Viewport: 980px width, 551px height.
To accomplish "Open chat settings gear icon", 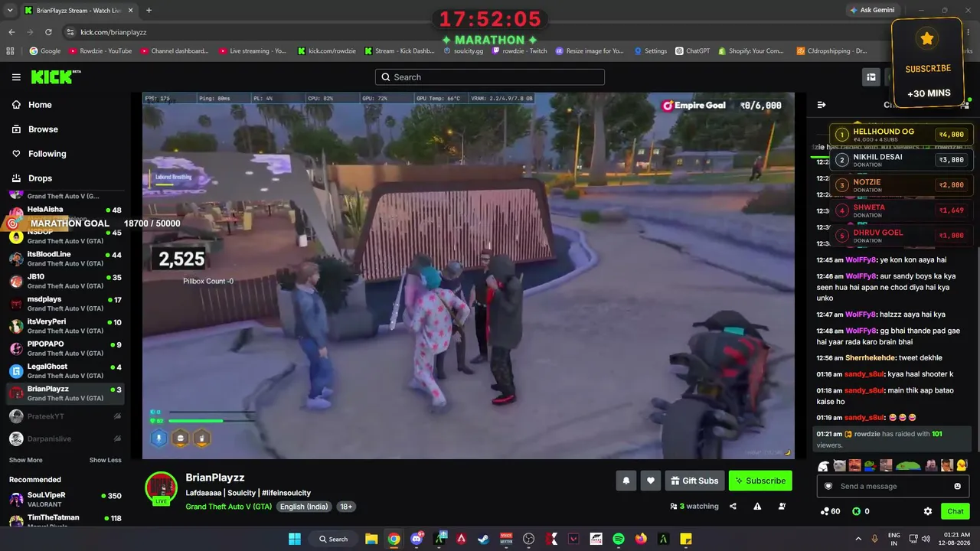I will pyautogui.click(x=928, y=511).
